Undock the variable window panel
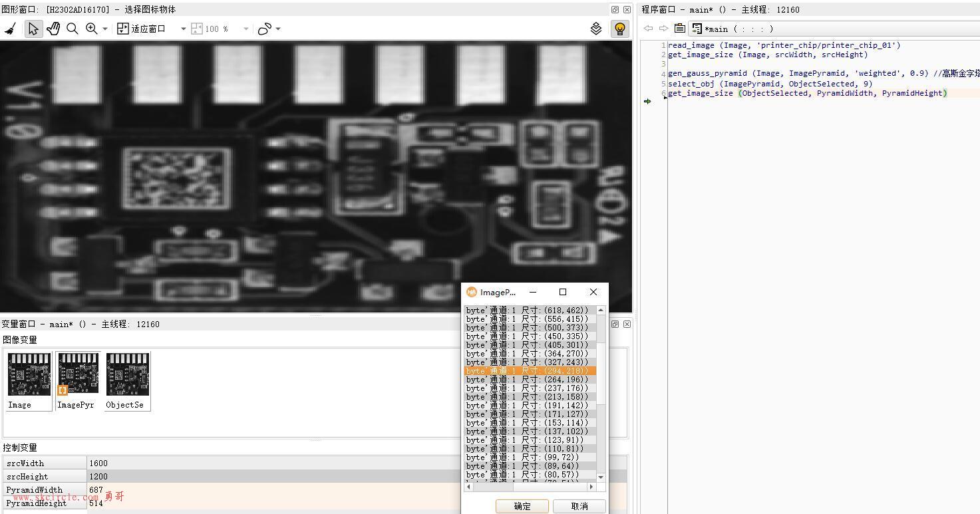The image size is (980, 514). coord(615,324)
